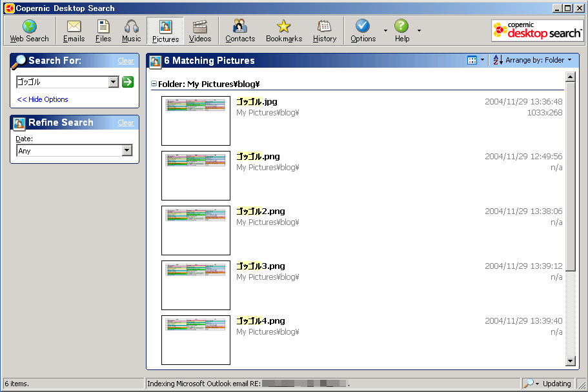Open the Bookmarks star category
588x392 pixels.
[x=284, y=31]
